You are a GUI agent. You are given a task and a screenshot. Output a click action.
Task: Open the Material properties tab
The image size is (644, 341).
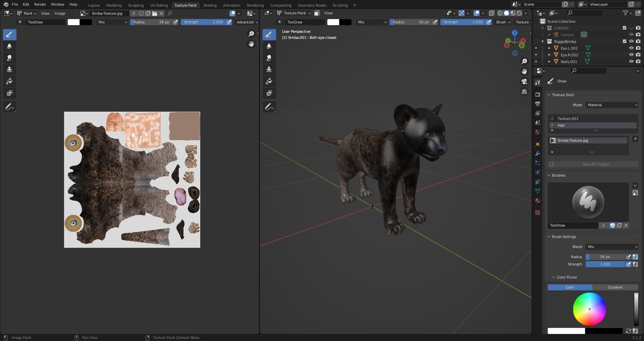click(x=538, y=201)
